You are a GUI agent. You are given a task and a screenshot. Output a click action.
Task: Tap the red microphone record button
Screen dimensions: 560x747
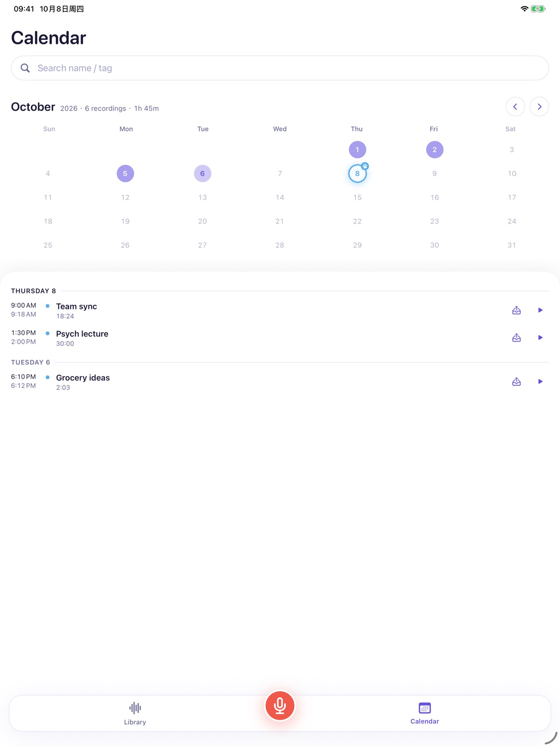(x=280, y=706)
